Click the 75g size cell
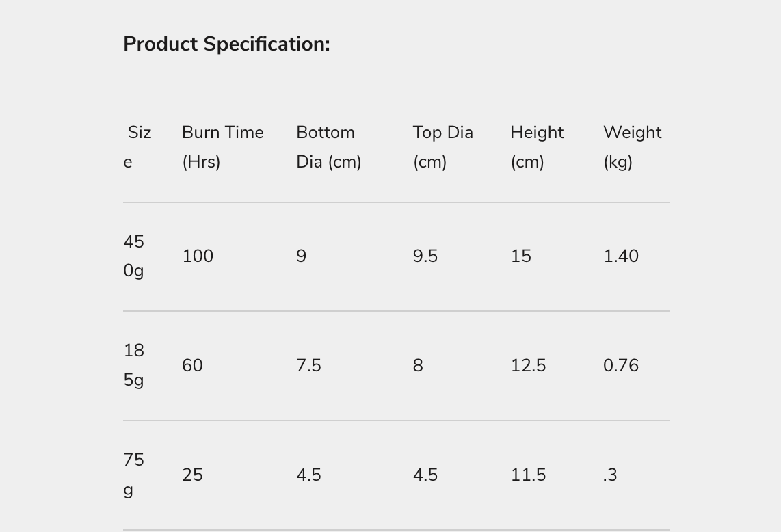The width and height of the screenshot is (781, 532). pos(134,475)
